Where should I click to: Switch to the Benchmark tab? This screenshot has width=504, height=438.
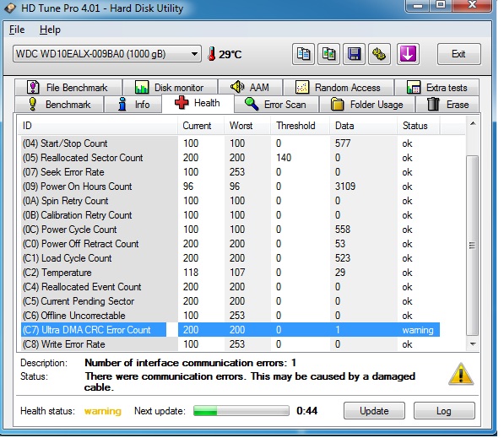(59, 104)
